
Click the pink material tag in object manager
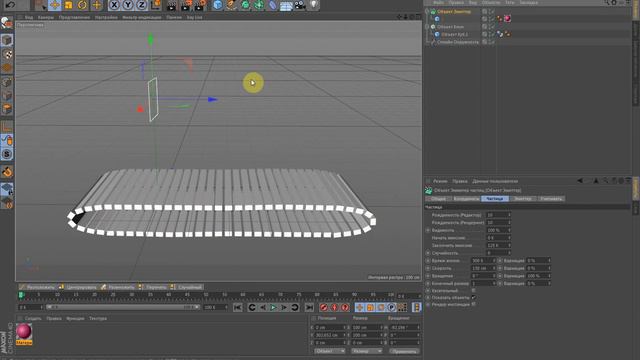[x=507, y=19]
